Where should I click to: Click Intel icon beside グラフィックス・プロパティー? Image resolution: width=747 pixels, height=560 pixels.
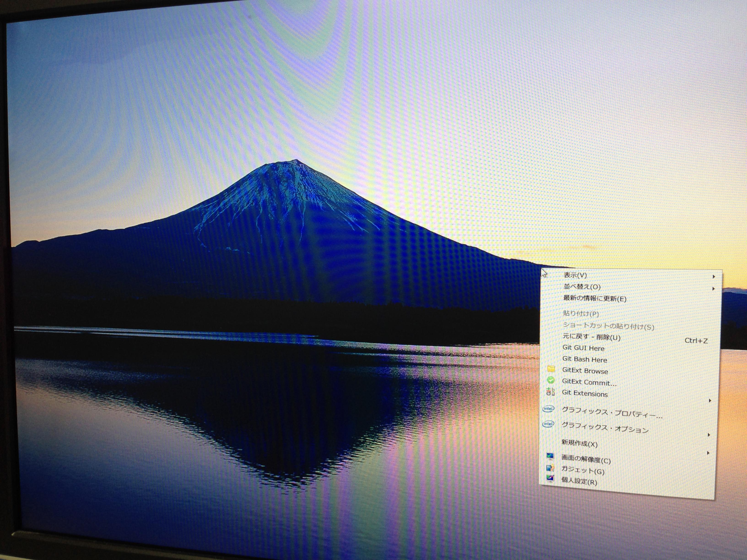[x=548, y=409]
